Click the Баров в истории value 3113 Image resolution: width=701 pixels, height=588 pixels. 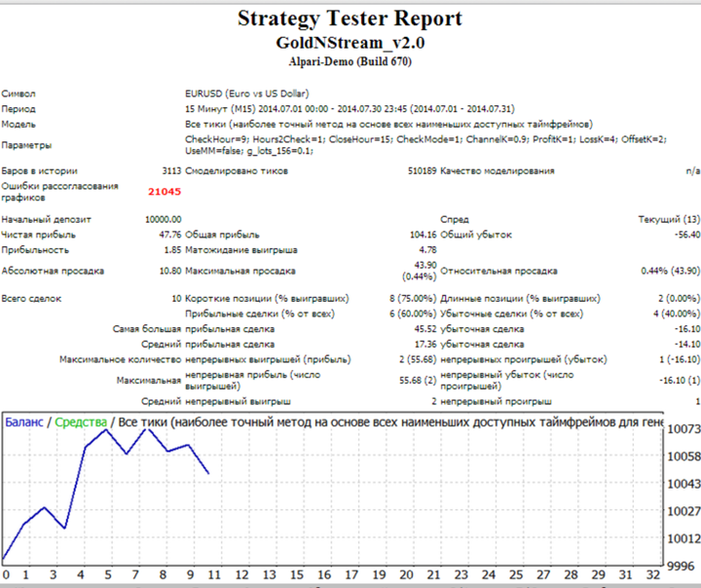point(170,170)
